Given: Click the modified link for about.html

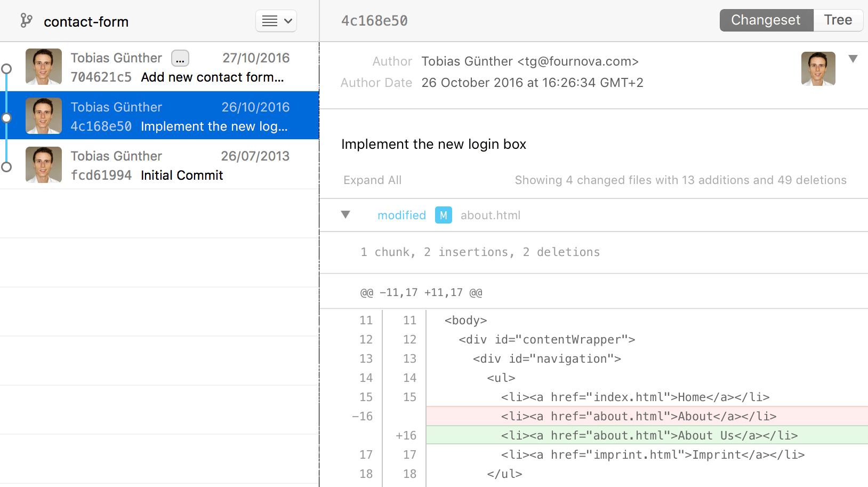Looking at the screenshot, I should pyautogui.click(x=401, y=215).
